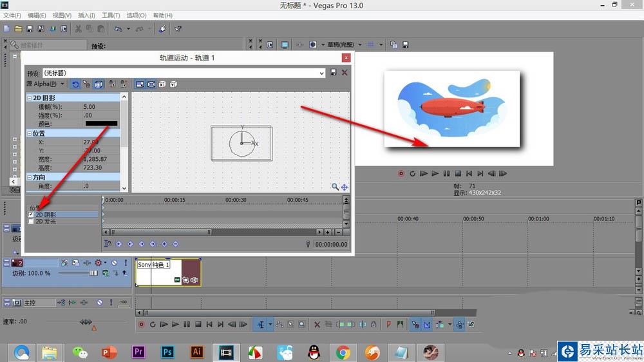The image size is (644, 362).
Task: Collapse the 2D 阴影 property group
Action: 30,98
